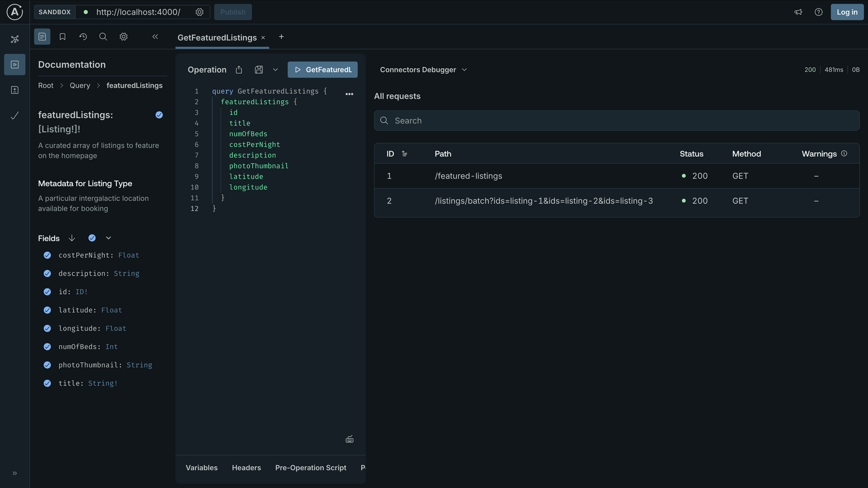This screenshot has width=868, height=488.
Task: Sort debugger requests by ID
Action: click(405, 154)
